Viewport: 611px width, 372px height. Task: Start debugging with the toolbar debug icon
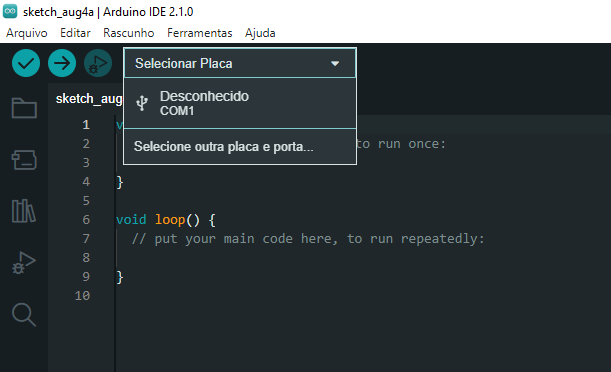click(98, 63)
